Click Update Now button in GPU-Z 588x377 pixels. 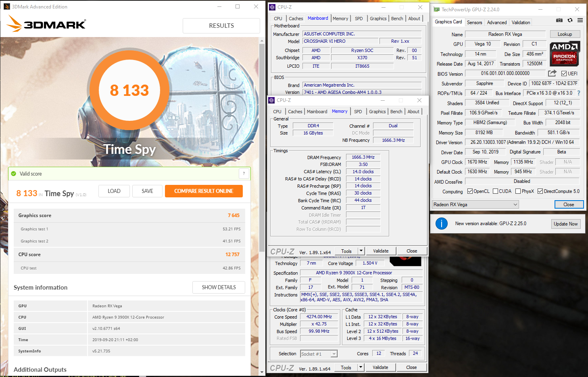(565, 224)
